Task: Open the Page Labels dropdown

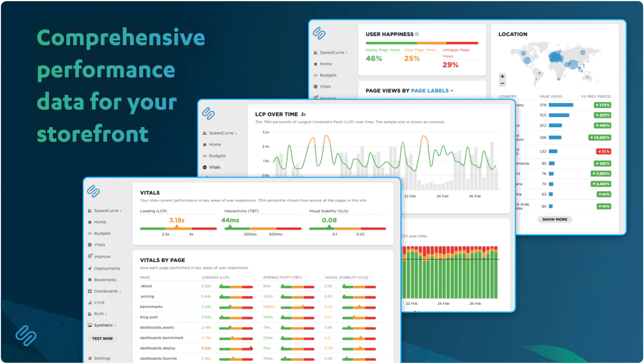Action: 432,91
